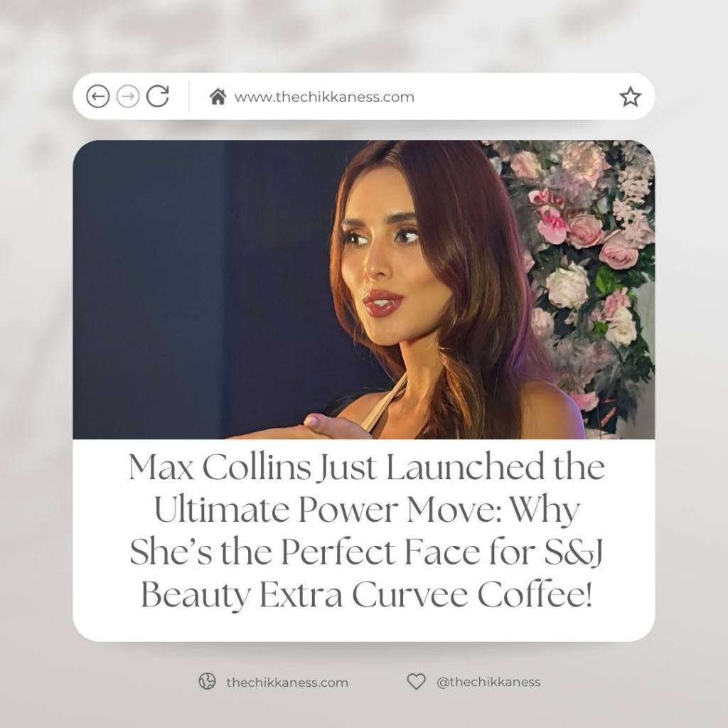
Task: Click the greyed forward arrow icon
Action: click(128, 97)
